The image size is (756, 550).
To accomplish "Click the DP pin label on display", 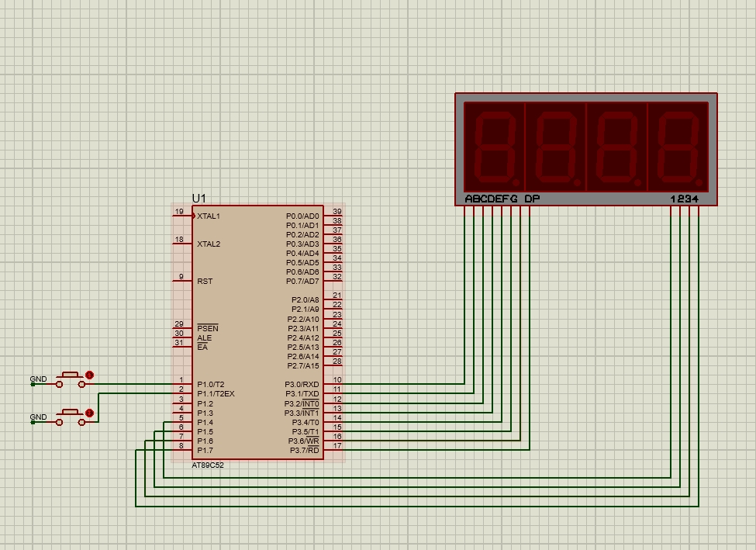I will [x=532, y=199].
